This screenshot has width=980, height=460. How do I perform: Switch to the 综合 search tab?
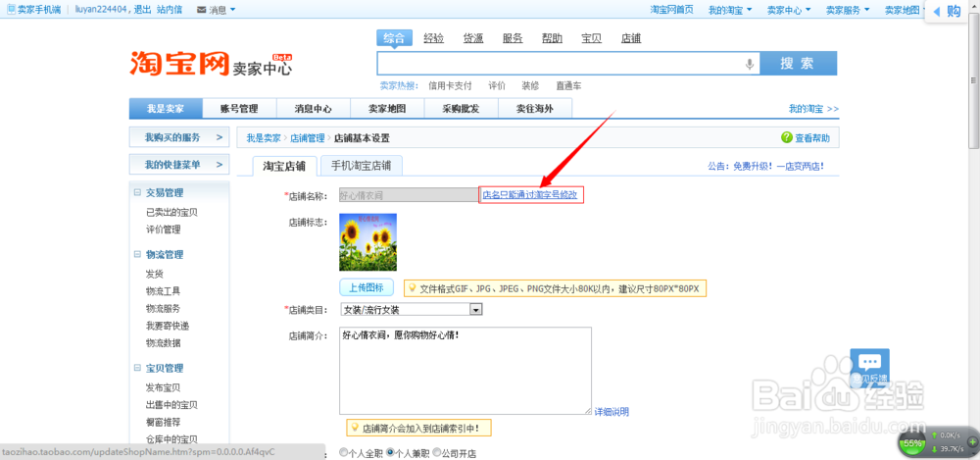click(x=394, y=38)
